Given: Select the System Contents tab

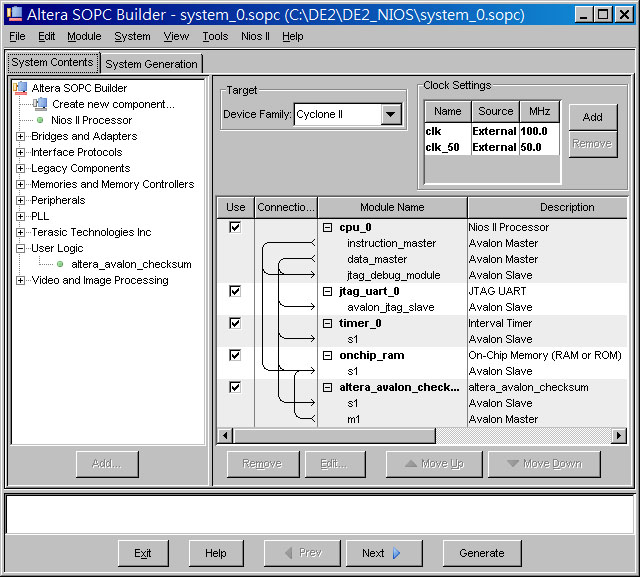Looking at the screenshot, I should tap(53, 62).
